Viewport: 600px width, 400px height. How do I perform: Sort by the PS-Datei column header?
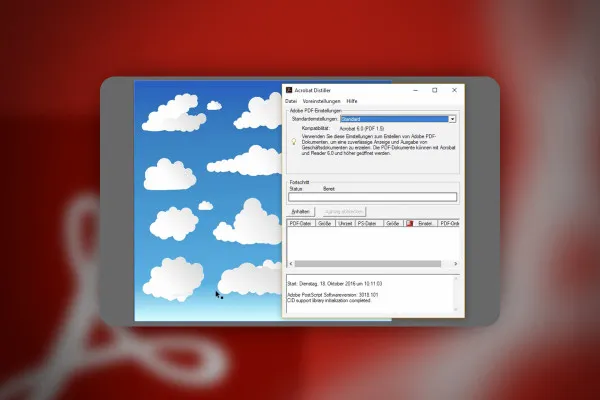click(369, 223)
